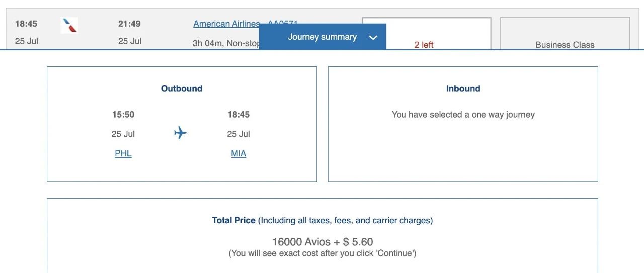Click the 16000 Avios + $ 5.60 price
Screen dimensions: 644x273
pyautogui.click(x=323, y=242)
